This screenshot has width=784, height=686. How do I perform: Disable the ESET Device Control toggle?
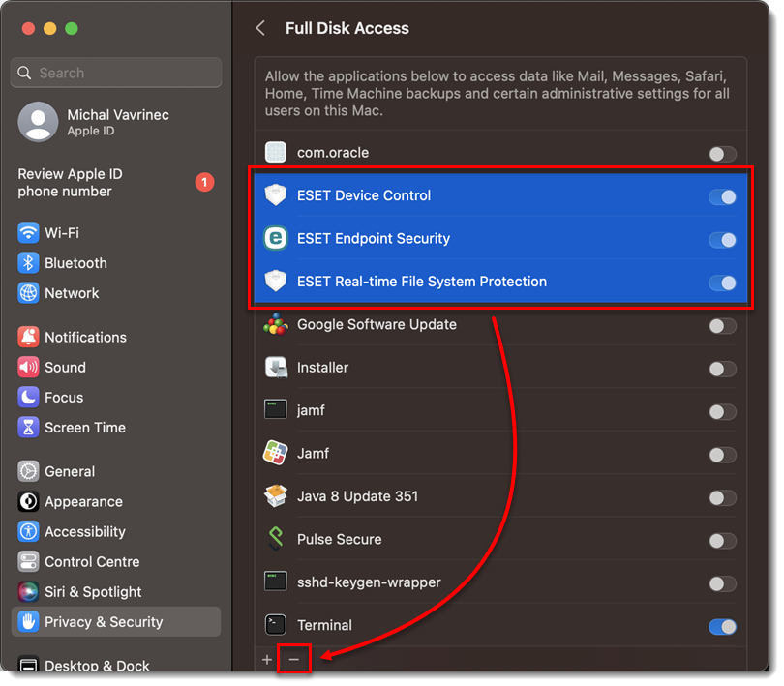coord(722,197)
